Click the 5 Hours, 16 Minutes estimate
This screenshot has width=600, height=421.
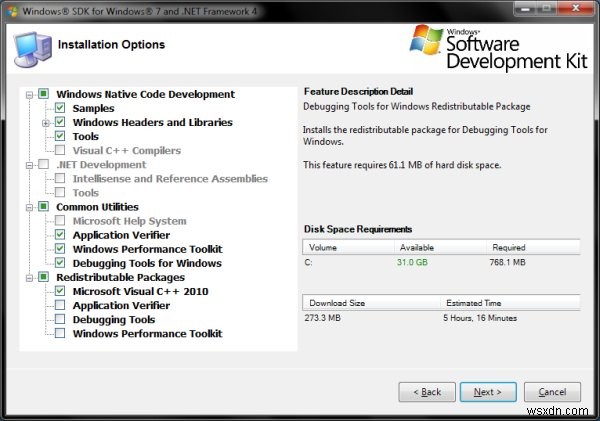[x=480, y=318]
